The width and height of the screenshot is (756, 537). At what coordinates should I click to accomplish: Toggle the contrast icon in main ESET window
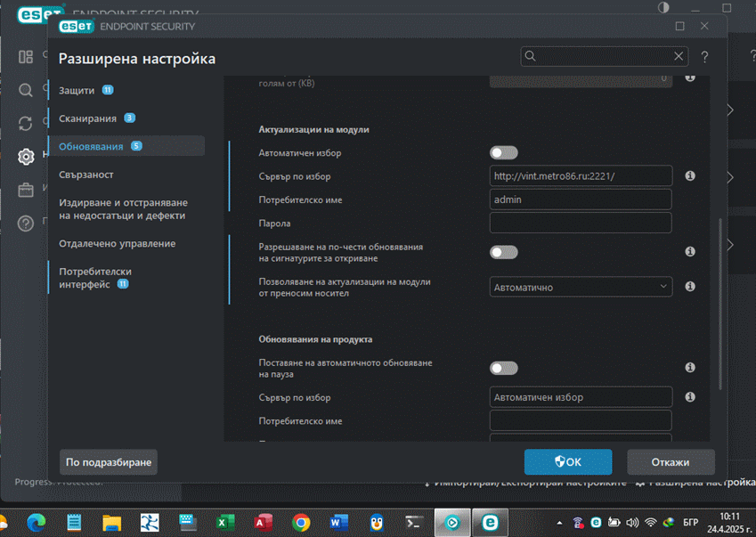point(664,7)
